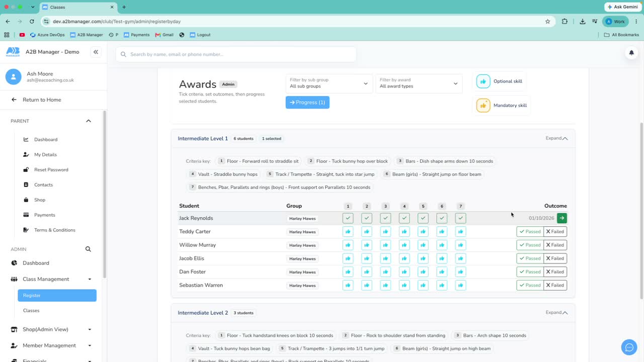Collapse the sidebar with the double chevron icon
The width and height of the screenshot is (644, 362).
[x=96, y=52]
